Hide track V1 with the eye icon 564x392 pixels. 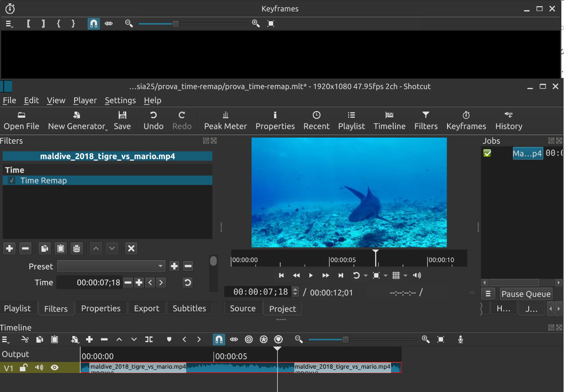(x=55, y=367)
